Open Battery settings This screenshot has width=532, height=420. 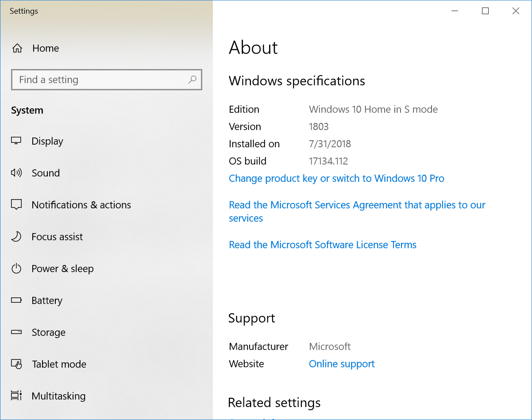coord(47,301)
